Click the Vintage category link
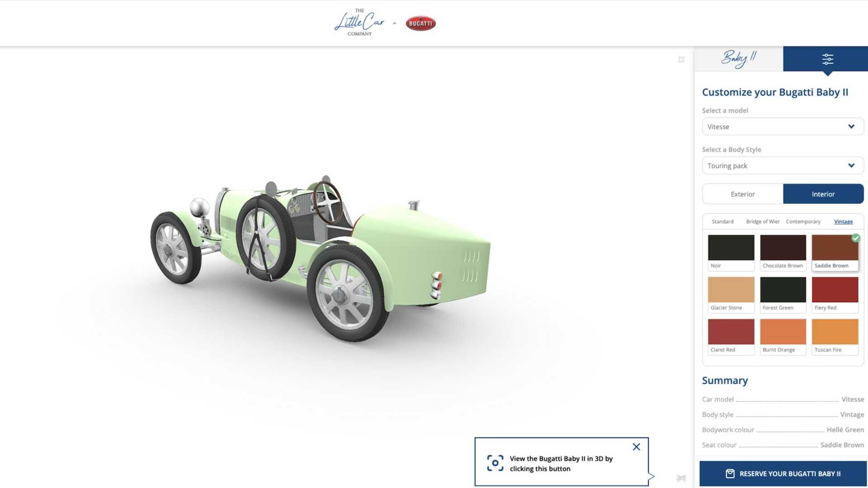868x488 pixels. coord(843,221)
